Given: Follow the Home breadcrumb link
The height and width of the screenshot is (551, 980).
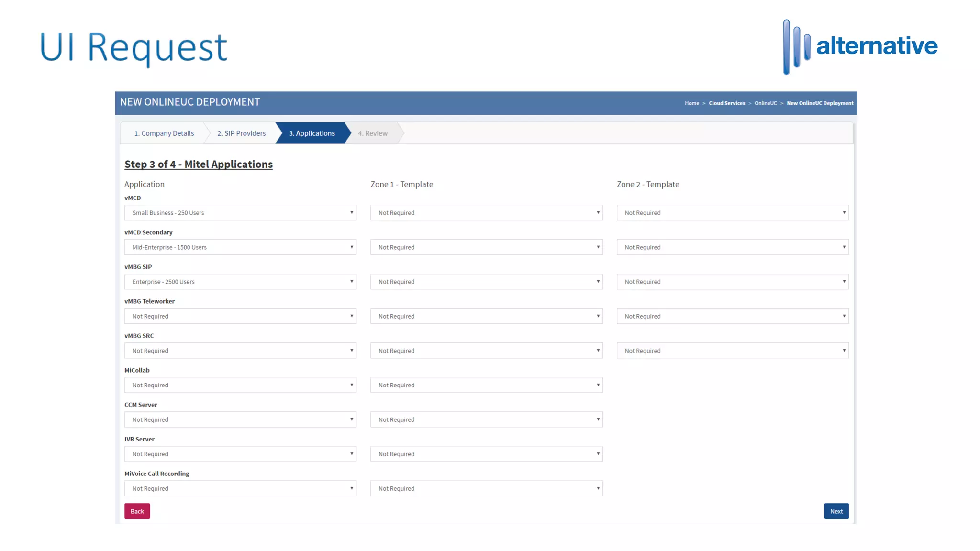Looking at the screenshot, I should point(691,103).
